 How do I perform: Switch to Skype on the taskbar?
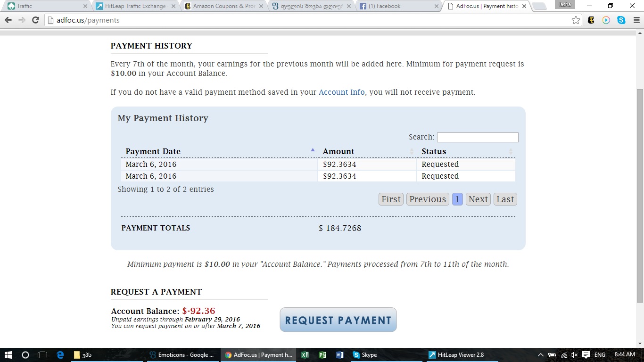[x=386, y=355]
